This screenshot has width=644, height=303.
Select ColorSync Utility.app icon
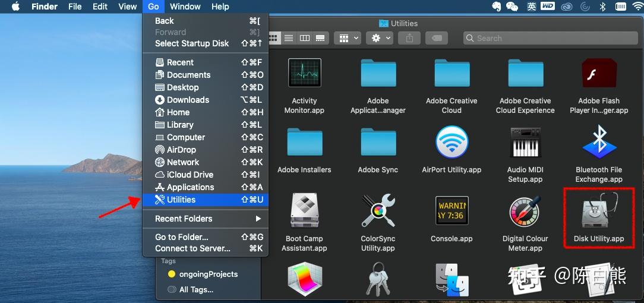pos(378,211)
